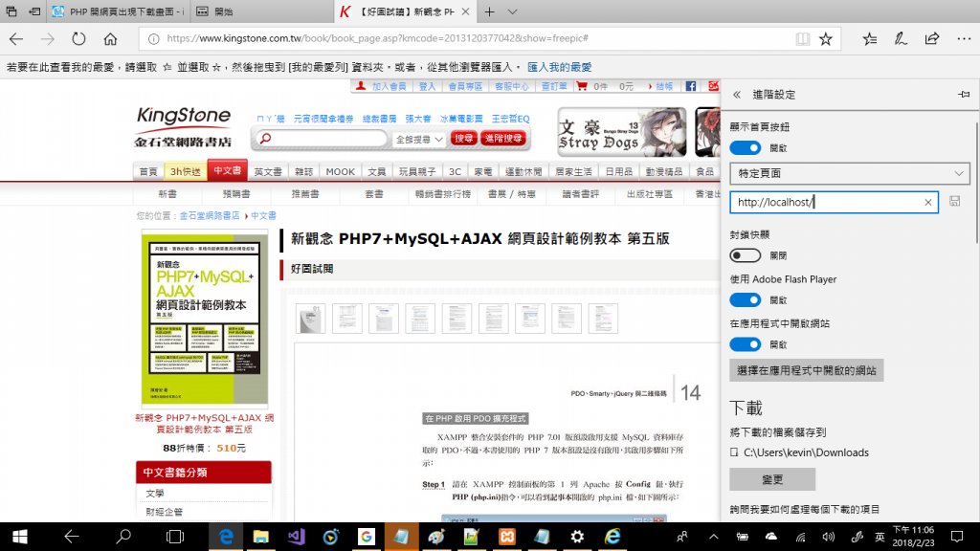Open XAMPP from the taskbar

pos(507,537)
